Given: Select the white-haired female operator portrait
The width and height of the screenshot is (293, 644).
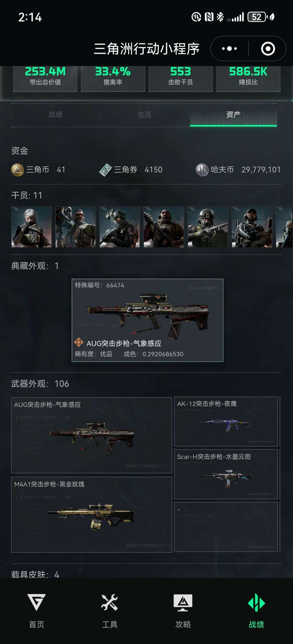Looking at the screenshot, I should point(31,227).
